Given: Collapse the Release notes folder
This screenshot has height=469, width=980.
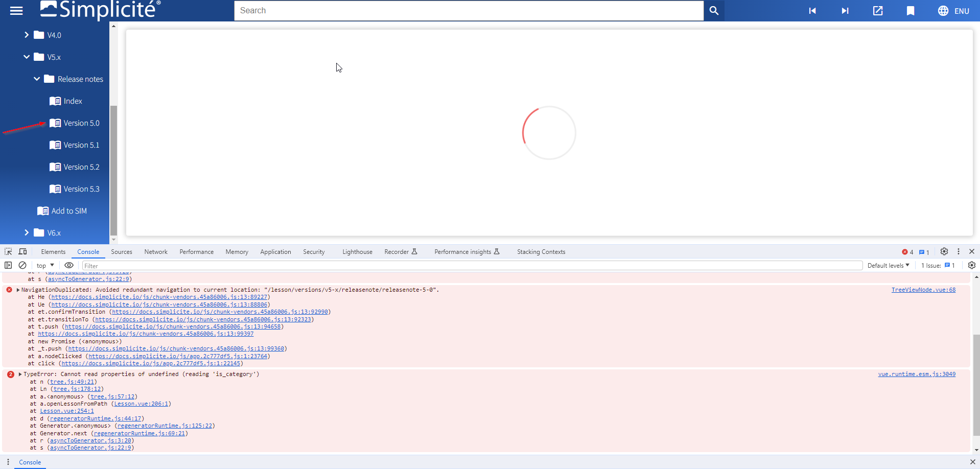Looking at the screenshot, I should coord(37,79).
